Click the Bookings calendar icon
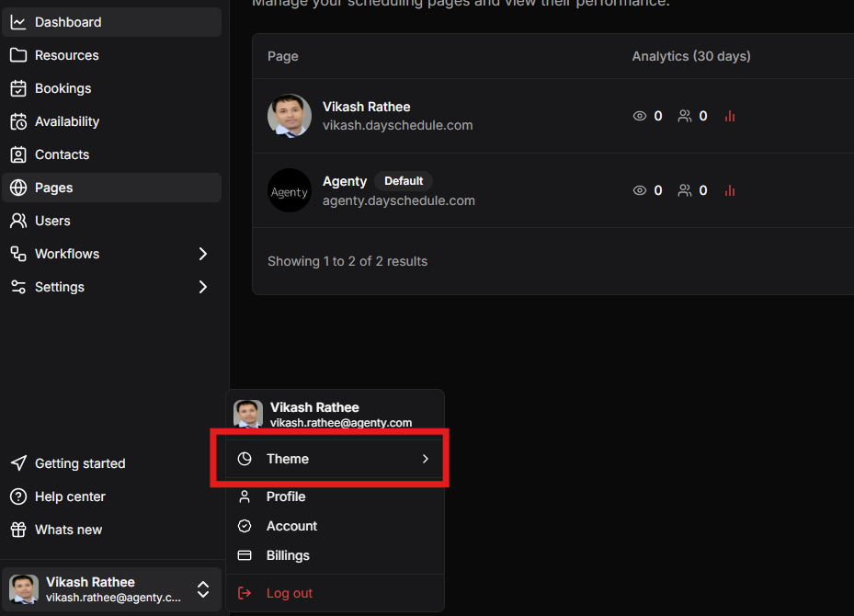Image resolution: width=854 pixels, height=616 pixels. point(18,88)
